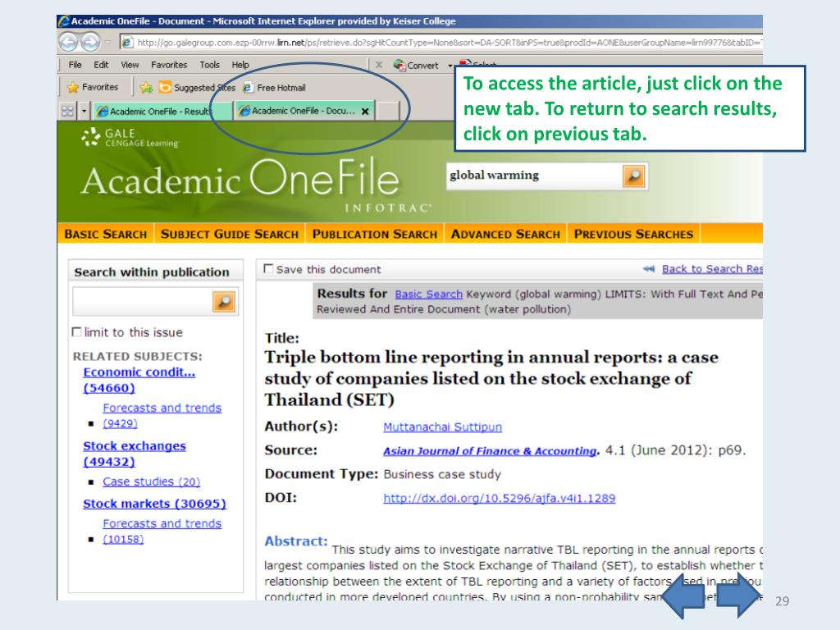The height and width of the screenshot is (630, 840).
Task: Click the global warming search field
Action: coord(534,176)
